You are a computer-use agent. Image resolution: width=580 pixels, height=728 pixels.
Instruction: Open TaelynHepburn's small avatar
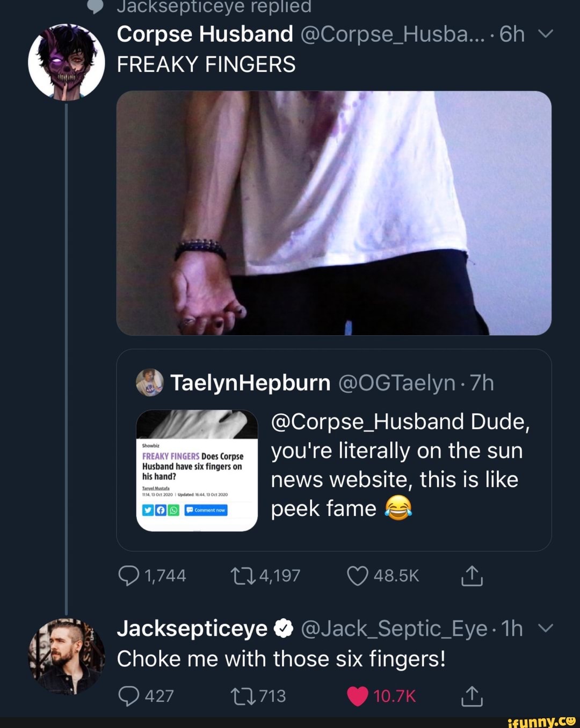tap(150, 383)
